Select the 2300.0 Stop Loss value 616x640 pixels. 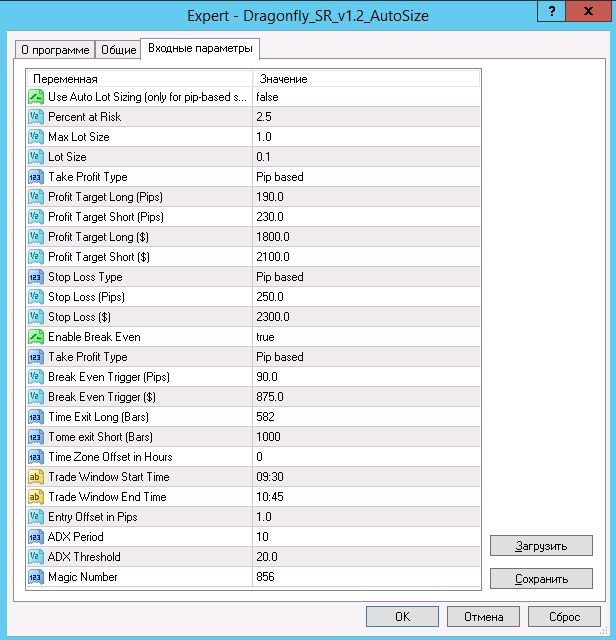pyautogui.click(x=366, y=317)
